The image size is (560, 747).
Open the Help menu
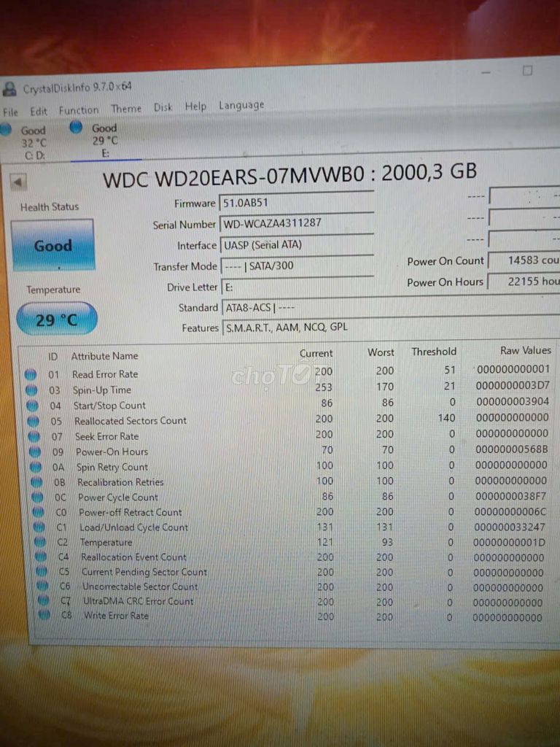[195, 107]
